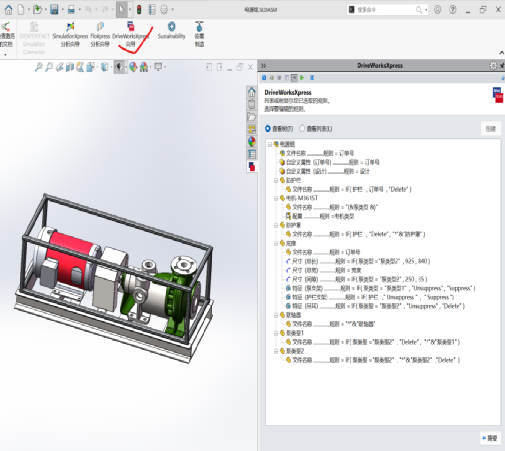505x451 pixels.
Task: Click the pump and motor 3D model
Action: coord(113,278)
